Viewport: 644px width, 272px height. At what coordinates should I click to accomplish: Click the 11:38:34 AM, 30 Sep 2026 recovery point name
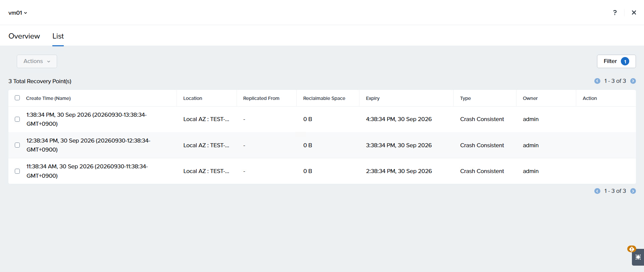click(87, 171)
